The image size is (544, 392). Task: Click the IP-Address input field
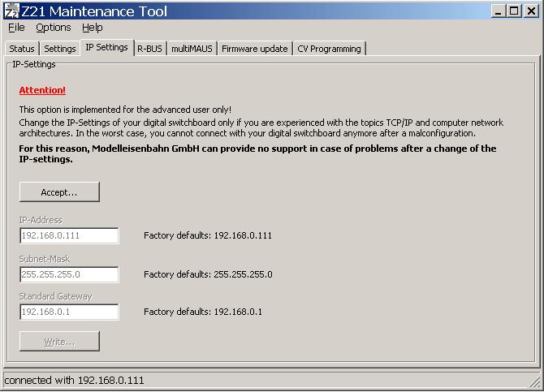(69, 236)
